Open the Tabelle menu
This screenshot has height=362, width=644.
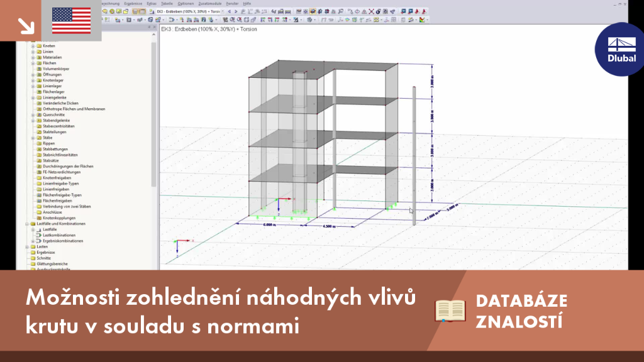167,4
